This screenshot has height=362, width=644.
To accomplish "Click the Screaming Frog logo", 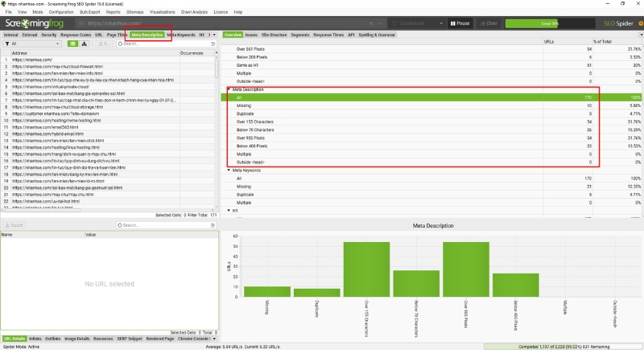I will point(35,23).
